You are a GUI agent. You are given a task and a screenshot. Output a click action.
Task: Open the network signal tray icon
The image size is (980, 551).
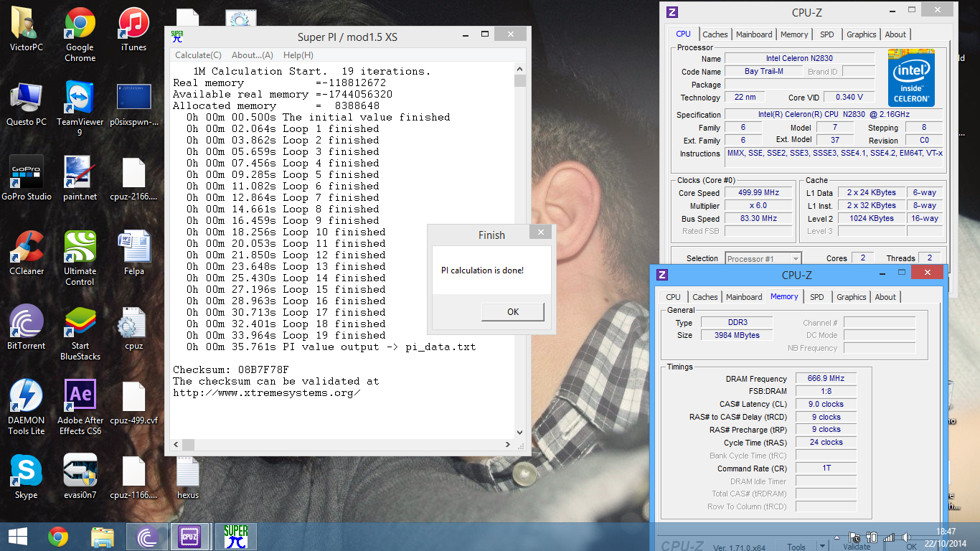(x=890, y=537)
